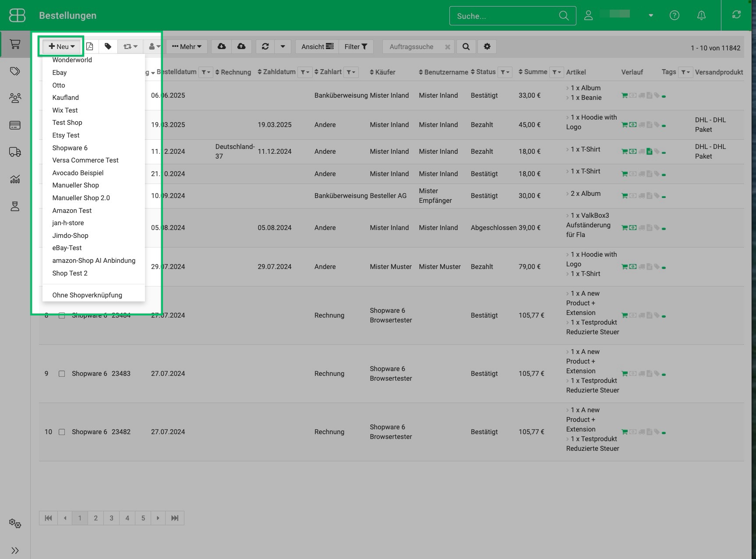Click the cloud upload toolbar icon
Image resolution: width=756 pixels, height=559 pixels.
tap(241, 46)
